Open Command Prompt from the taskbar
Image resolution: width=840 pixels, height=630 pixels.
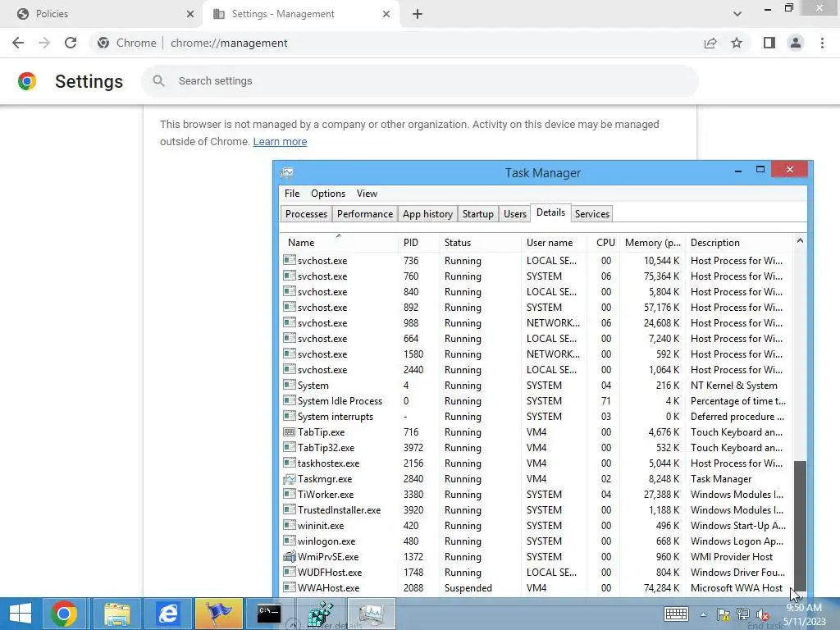click(269, 614)
